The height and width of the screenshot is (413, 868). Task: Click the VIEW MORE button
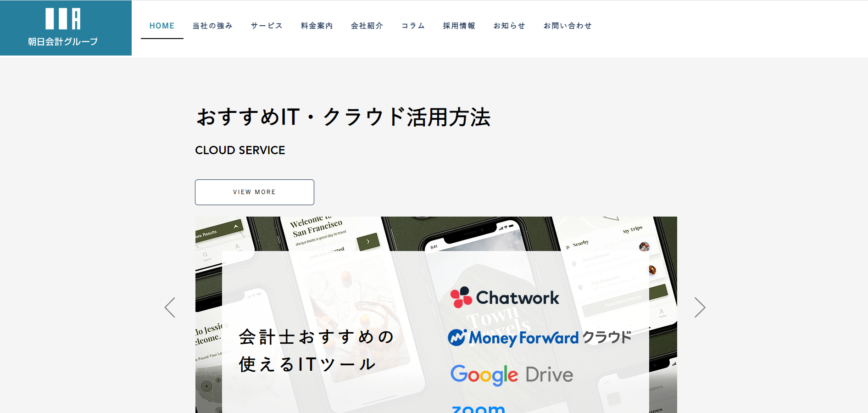(x=255, y=192)
